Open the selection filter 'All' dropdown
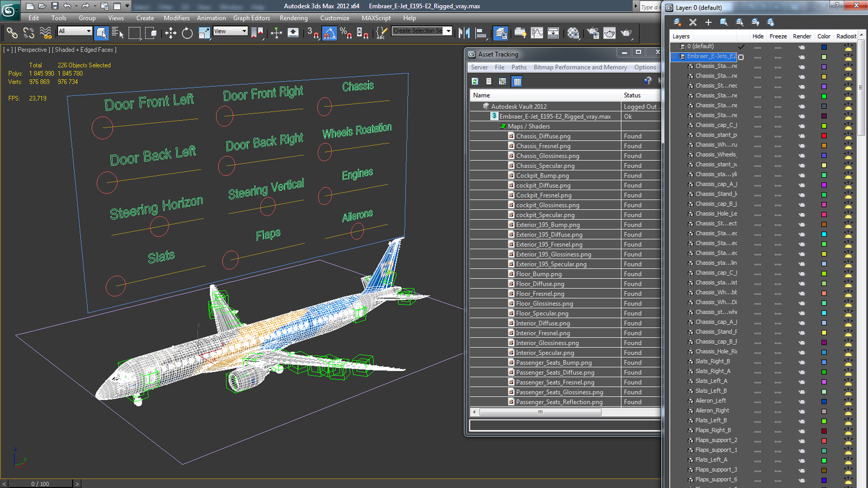Image resolution: width=868 pixels, height=488 pixels. tap(75, 31)
